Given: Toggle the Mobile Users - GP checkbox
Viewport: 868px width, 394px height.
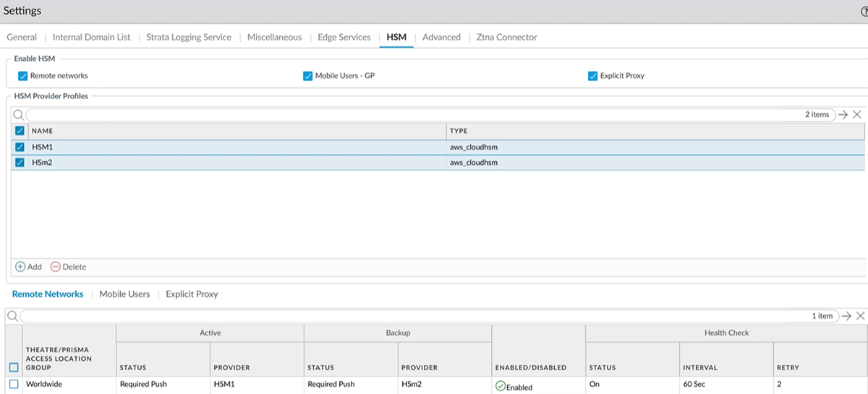Looking at the screenshot, I should [x=307, y=76].
